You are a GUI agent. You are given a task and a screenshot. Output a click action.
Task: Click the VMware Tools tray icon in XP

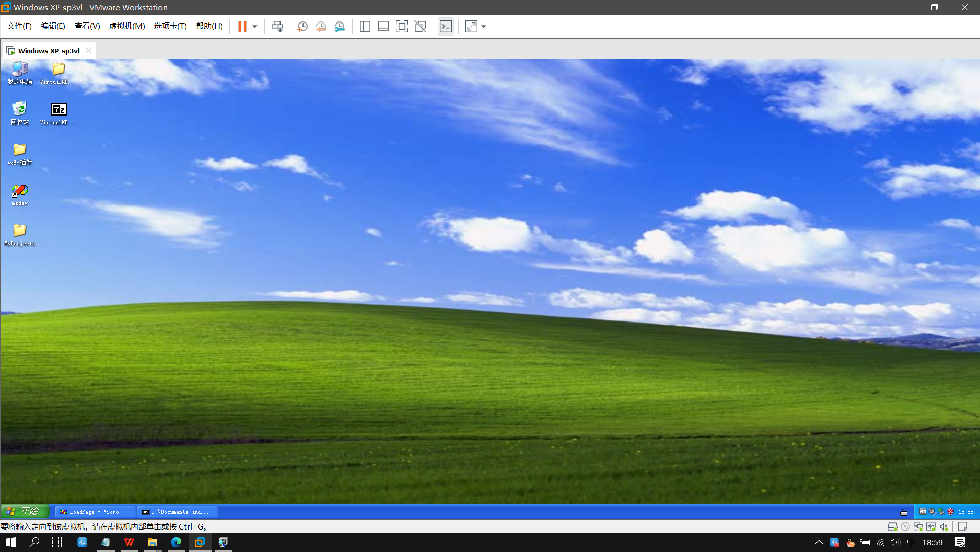[923, 511]
